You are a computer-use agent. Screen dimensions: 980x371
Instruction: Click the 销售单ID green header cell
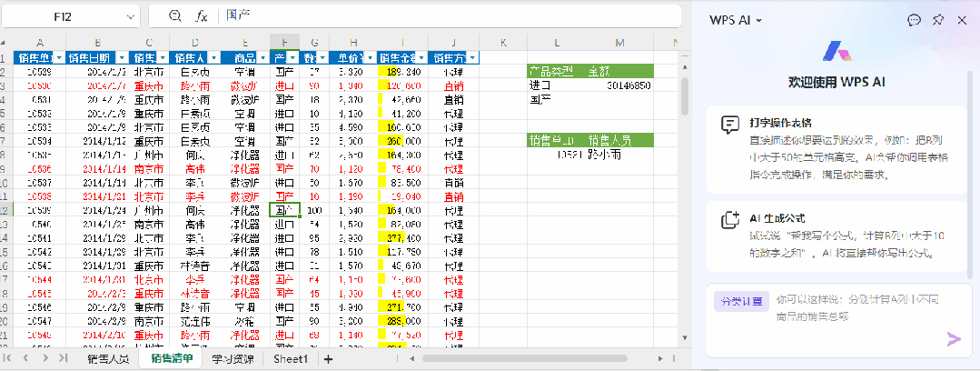pos(556,140)
